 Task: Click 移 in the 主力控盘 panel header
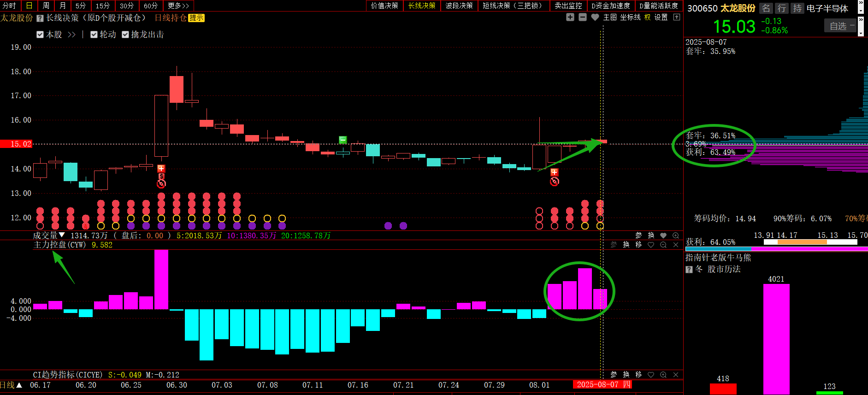pyautogui.click(x=638, y=245)
